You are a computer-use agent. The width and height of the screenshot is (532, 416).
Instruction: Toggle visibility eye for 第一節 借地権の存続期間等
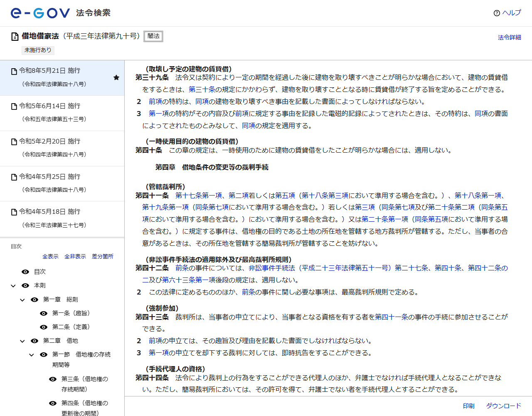tap(44, 354)
